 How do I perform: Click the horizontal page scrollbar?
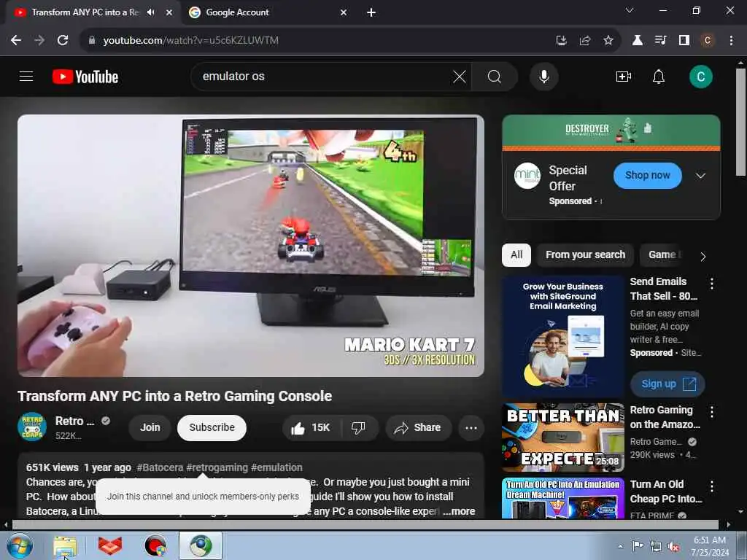click(365, 525)
